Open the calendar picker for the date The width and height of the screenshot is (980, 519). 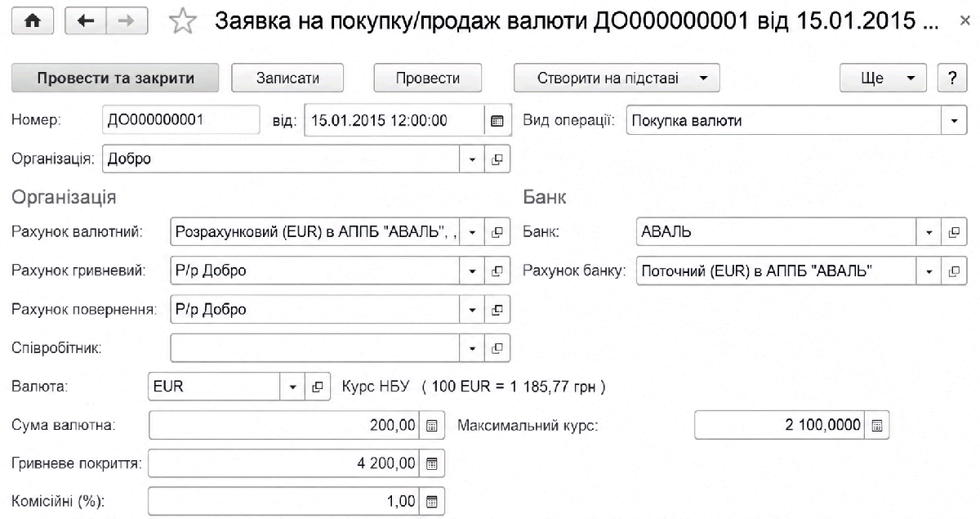497,120
